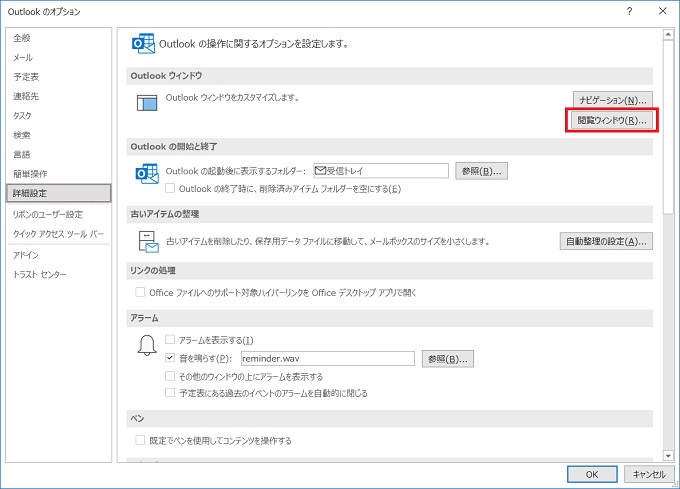Image resolution: width=680 pixels, height=489 pixels.
Task: Enable auto-closing past event alarms
Action: 170,393
